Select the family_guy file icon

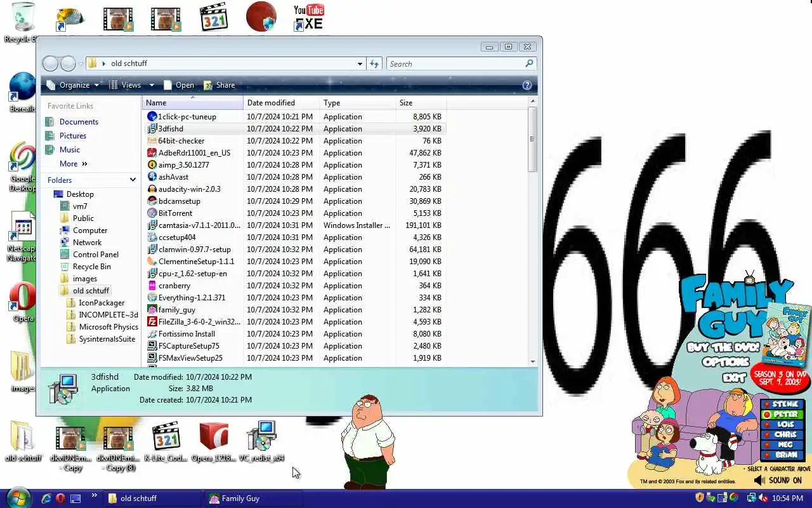152,310
